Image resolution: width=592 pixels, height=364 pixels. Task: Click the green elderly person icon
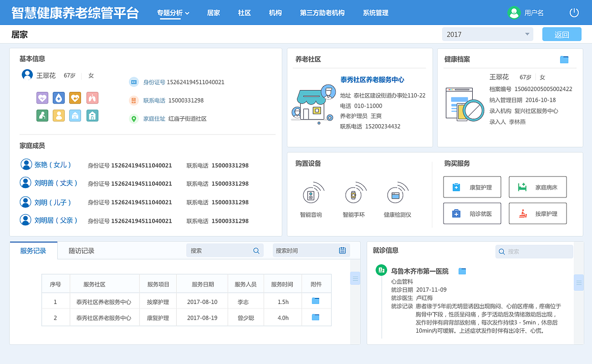(x=42, y=115)
